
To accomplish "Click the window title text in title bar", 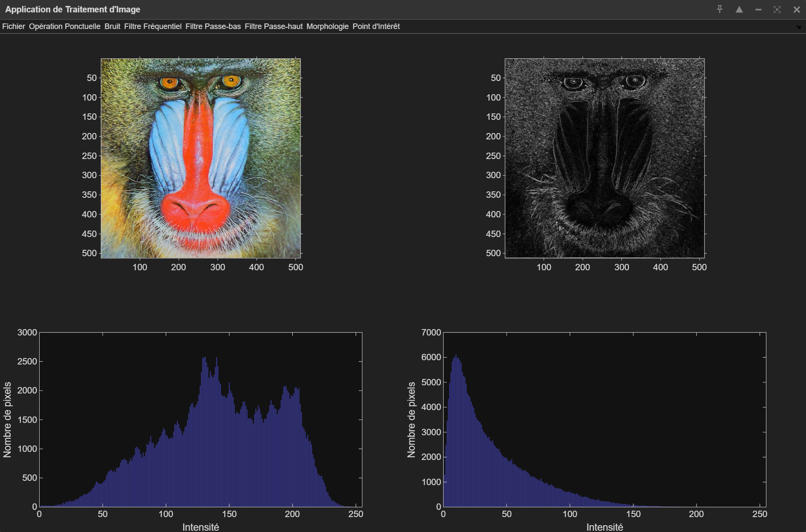I will click(73, 9).
